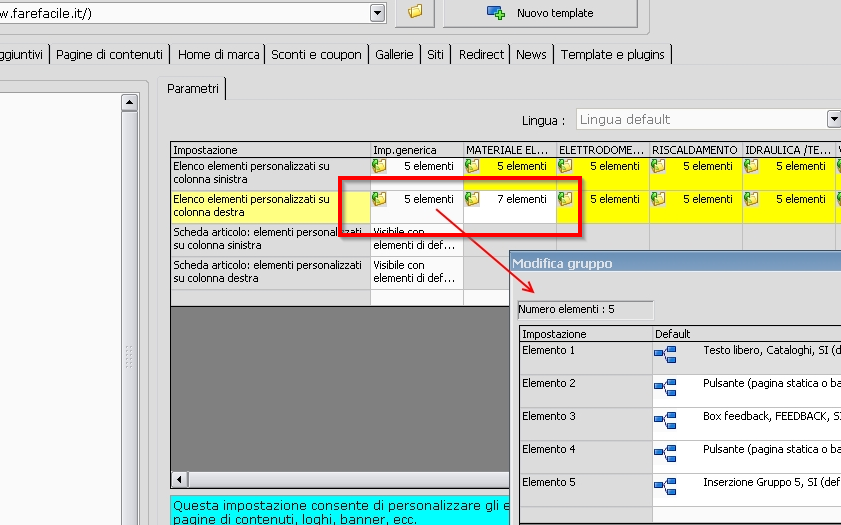Click the IDRAULICA /TE... column header

(788, 150)
